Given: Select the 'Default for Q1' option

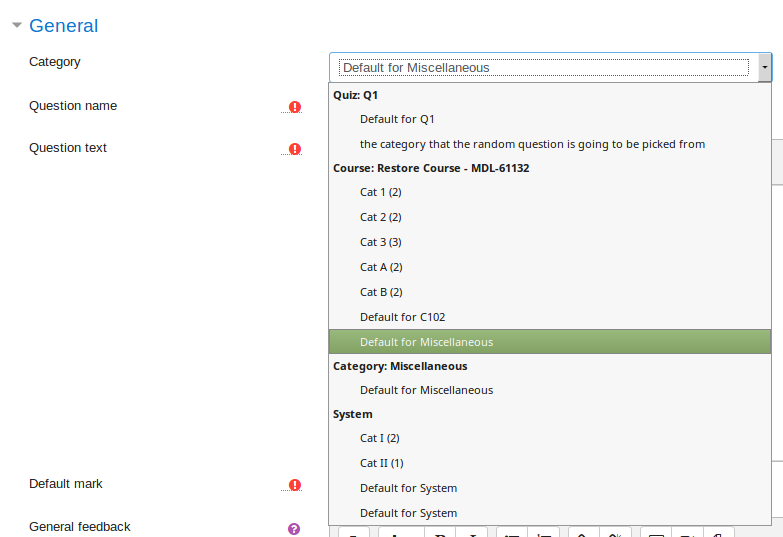Looking at the screenshot, I should [550, 119].
